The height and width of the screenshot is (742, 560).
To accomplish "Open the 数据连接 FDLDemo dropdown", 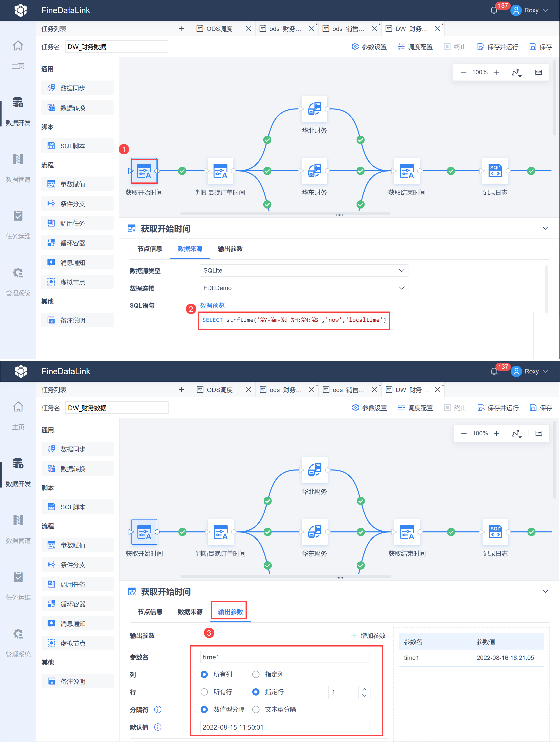I will [304, 288].
